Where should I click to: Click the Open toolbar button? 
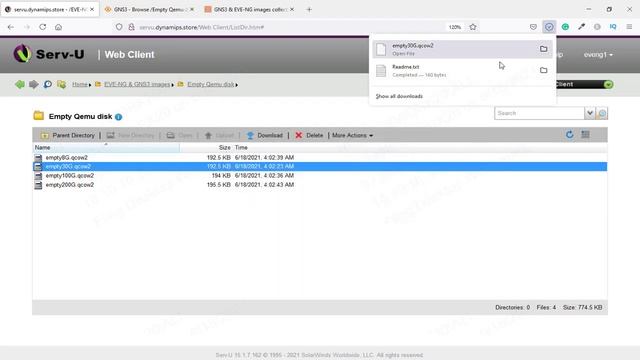tap(180, 135)
